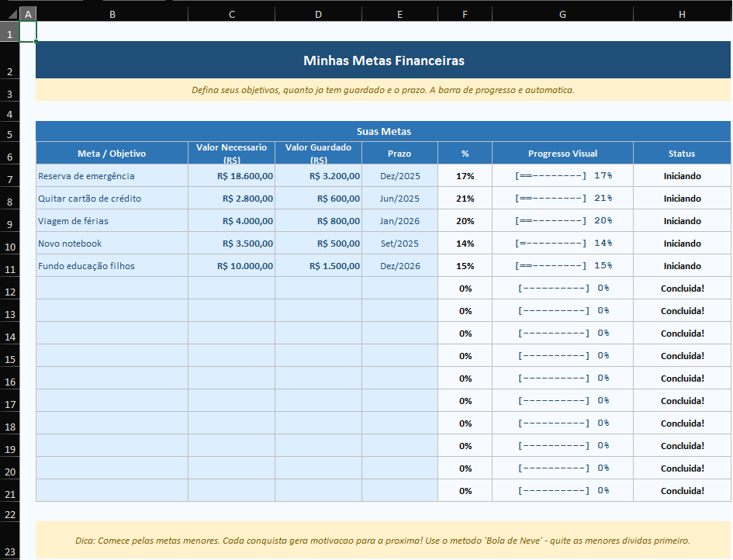Click the value R$ 2.800,00
The height and width of the screenshot is (560, 733).
(231, 199)
